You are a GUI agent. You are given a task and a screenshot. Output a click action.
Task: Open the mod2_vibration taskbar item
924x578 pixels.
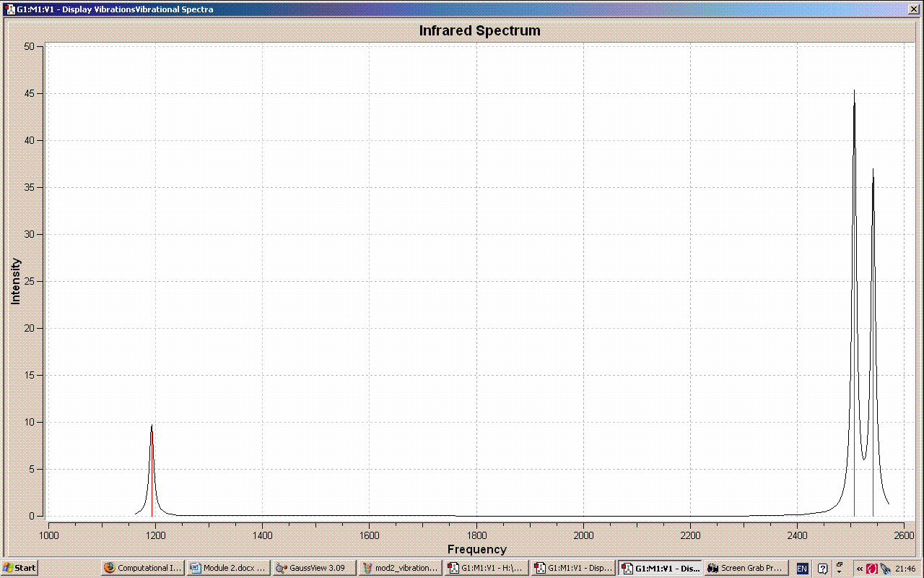[400, 568]
